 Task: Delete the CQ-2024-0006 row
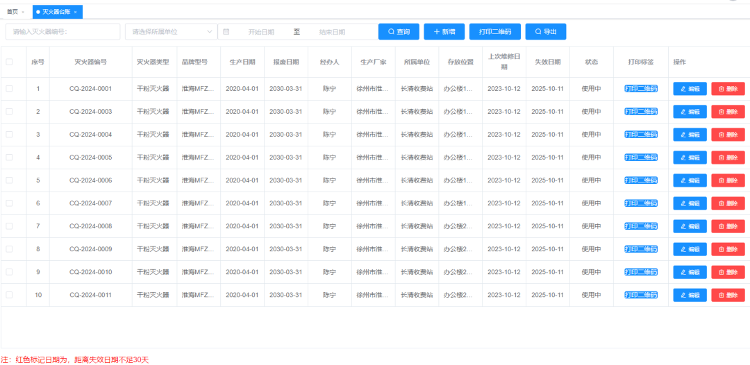[x=728, y=181]
